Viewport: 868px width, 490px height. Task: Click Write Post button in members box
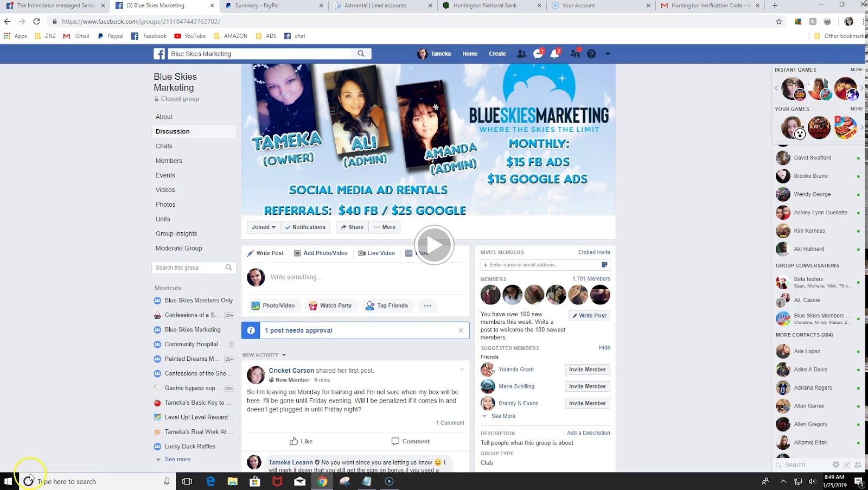(x=589, y=316)
